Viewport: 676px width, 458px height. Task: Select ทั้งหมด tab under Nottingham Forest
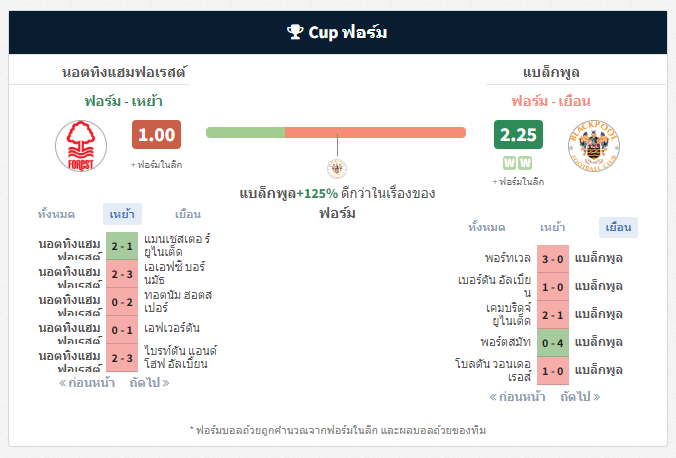(x=56, y=214)
